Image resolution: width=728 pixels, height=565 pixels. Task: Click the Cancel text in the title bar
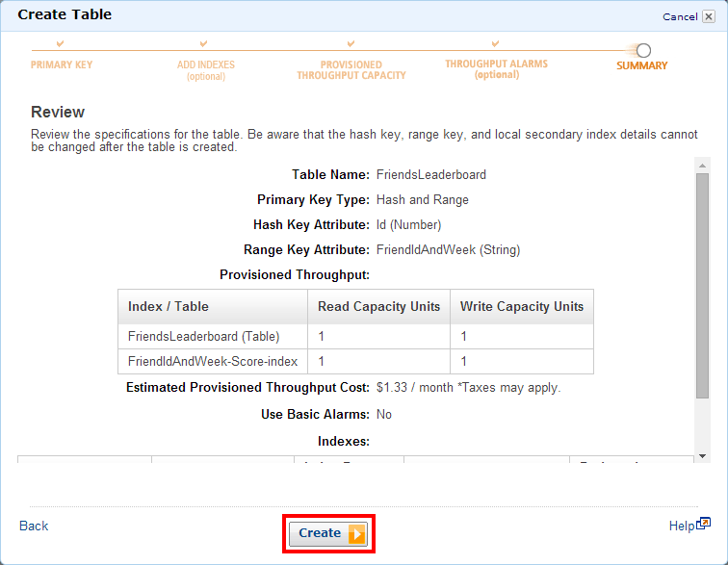click(x=680, y=16)
